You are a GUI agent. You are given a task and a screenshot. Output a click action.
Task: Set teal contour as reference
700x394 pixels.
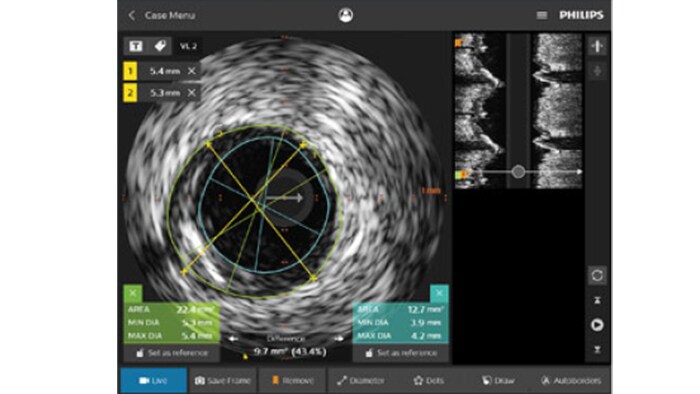(x=400, y=353)
